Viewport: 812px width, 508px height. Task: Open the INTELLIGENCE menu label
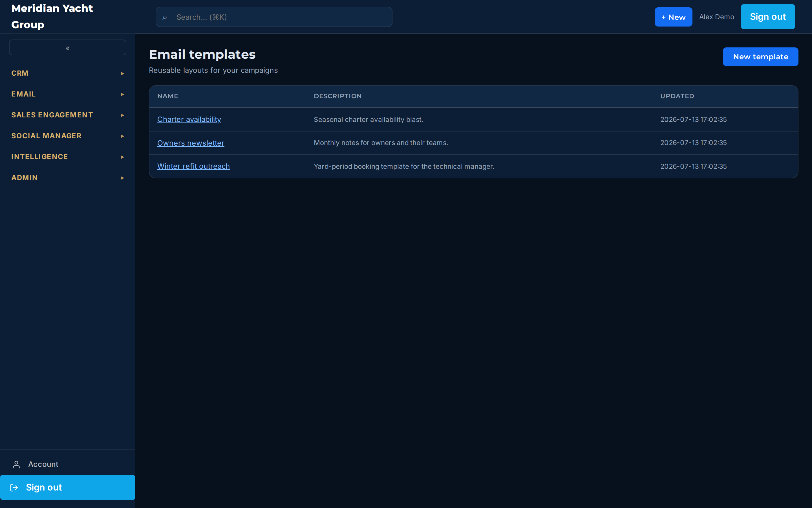point(39,157)
